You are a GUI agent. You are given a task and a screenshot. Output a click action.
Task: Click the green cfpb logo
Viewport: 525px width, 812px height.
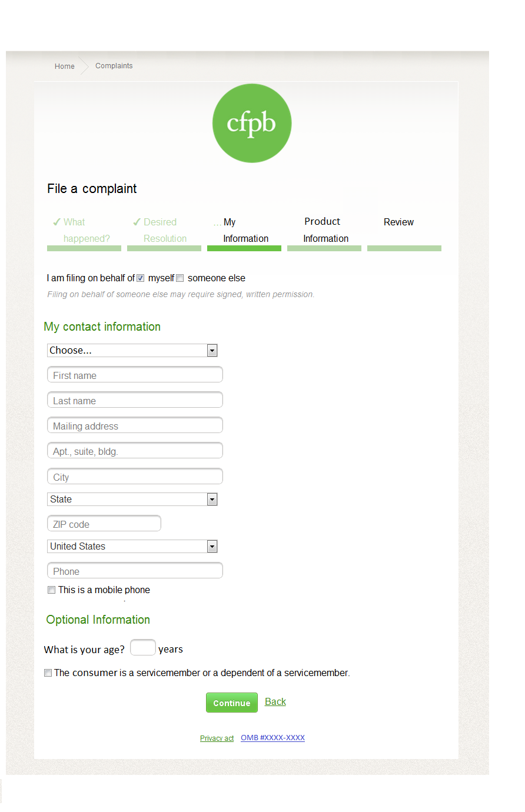pyautogui.click(x=252, y=123)
